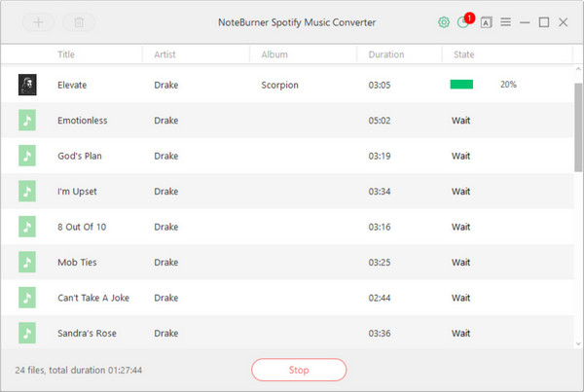The image size is (584, 392).
Task: Click the language 'A' icon
Action: [x=486, y=22]
